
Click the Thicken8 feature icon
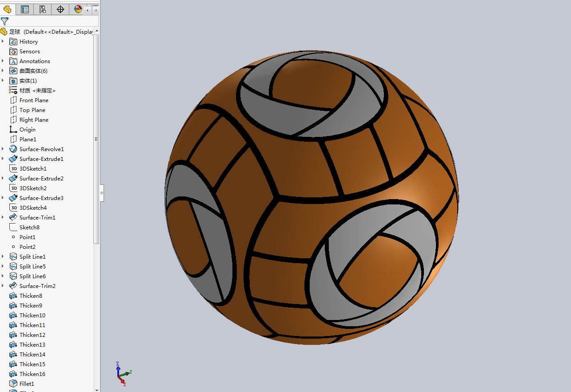click(13, 296)
